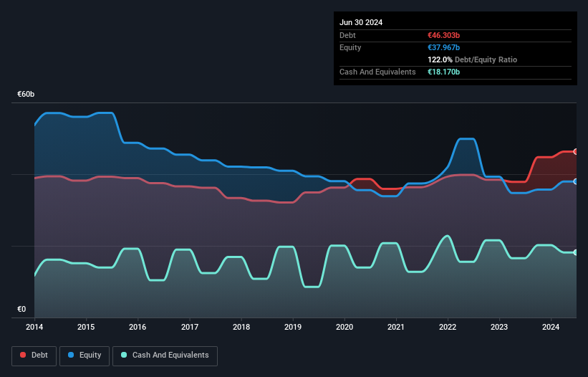Viewport: 588px width, 377px height.
Task: Click the Equity label in tooltip
Action: (350, 47)
